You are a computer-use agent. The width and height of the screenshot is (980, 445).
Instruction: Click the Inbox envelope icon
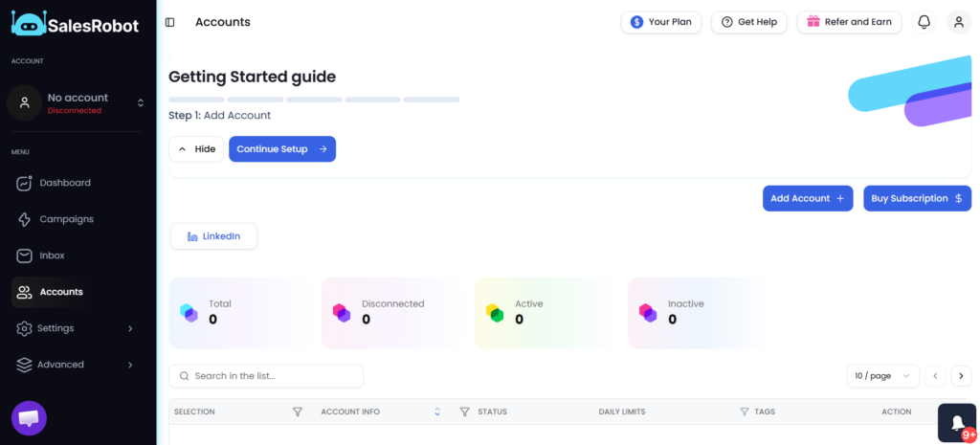click(24, 256)
